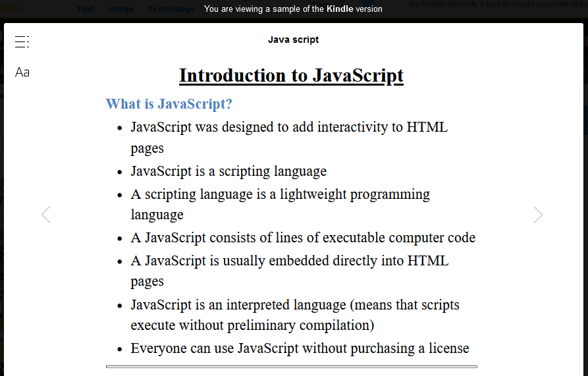Click the Try Mobile GetLink text
This screenshot has width=588, height=376.
pyautogui.click(x=496, y=5)
